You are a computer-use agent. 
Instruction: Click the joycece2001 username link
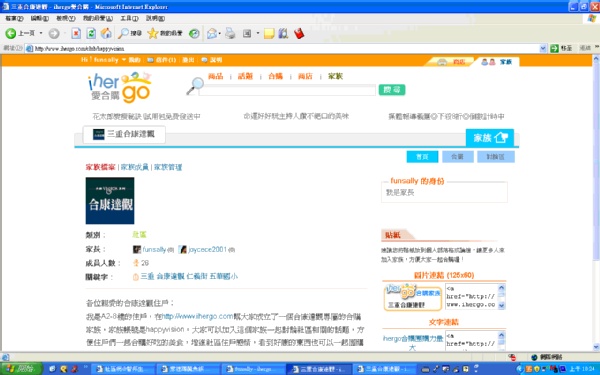tap(208, 249)
